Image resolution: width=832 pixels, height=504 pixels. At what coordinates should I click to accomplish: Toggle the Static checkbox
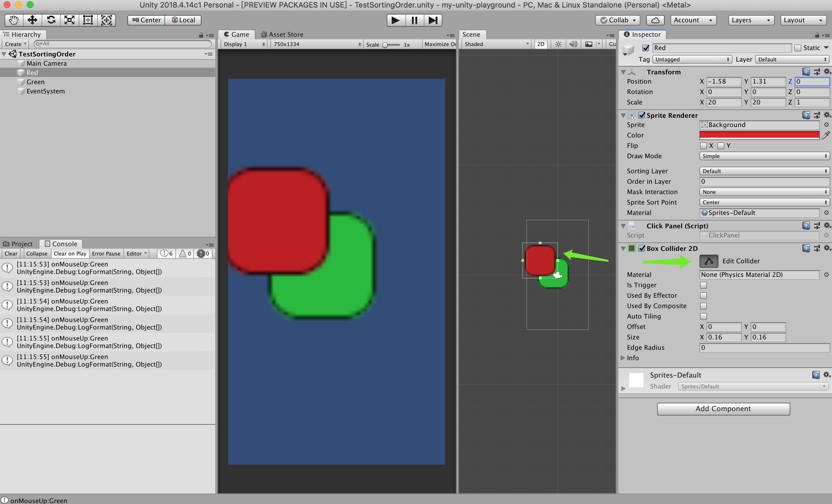pyautogui.click(x=798, y=48)
